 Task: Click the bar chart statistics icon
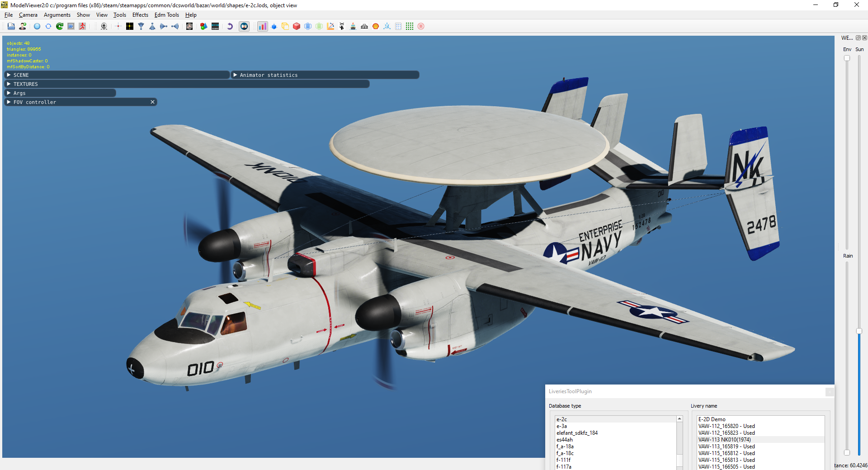pyautogui.click(x=262, y=26)
